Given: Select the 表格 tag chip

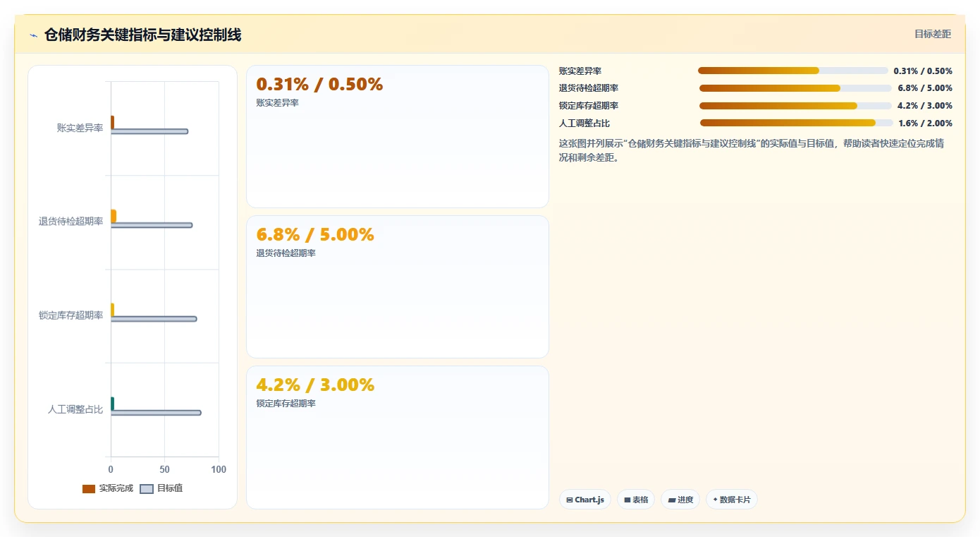Looking at the screenshot, I should pos(636,500).
